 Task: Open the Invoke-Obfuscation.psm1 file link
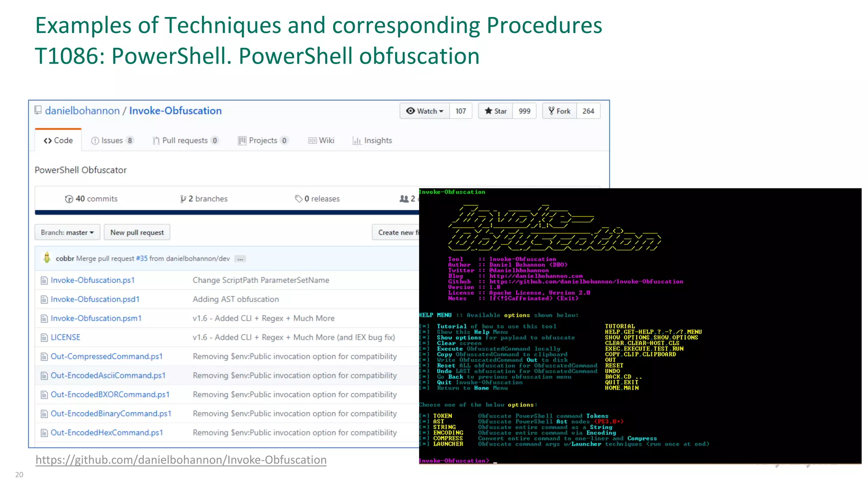click(x=96, y=318)
